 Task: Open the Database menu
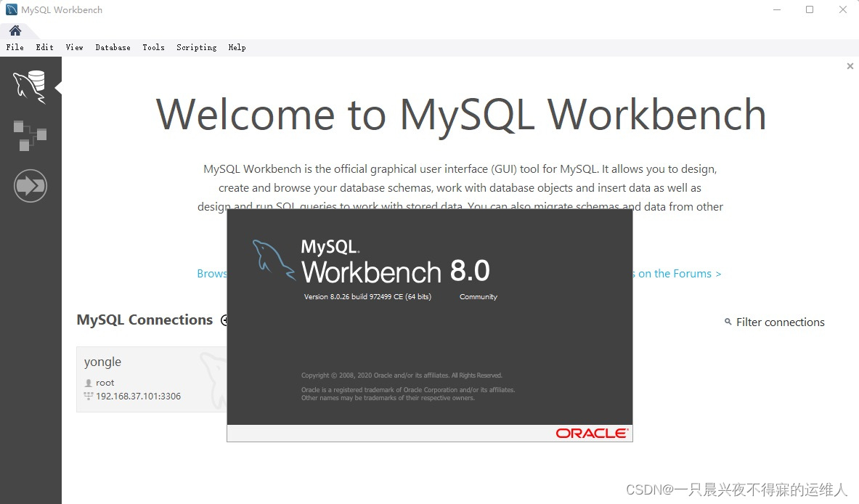pyautogui.click(x=113, y=48)
